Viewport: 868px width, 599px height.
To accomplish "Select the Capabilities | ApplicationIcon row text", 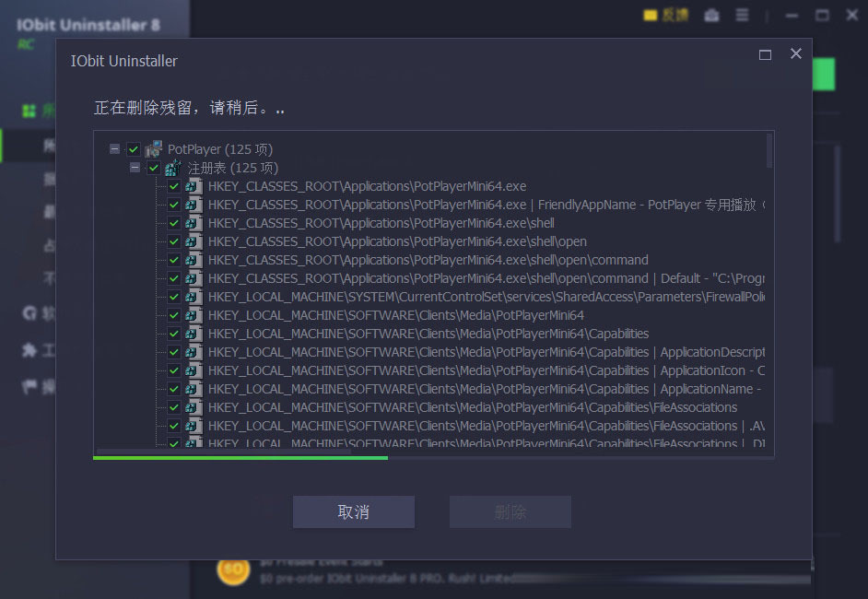I will [487, 370].
